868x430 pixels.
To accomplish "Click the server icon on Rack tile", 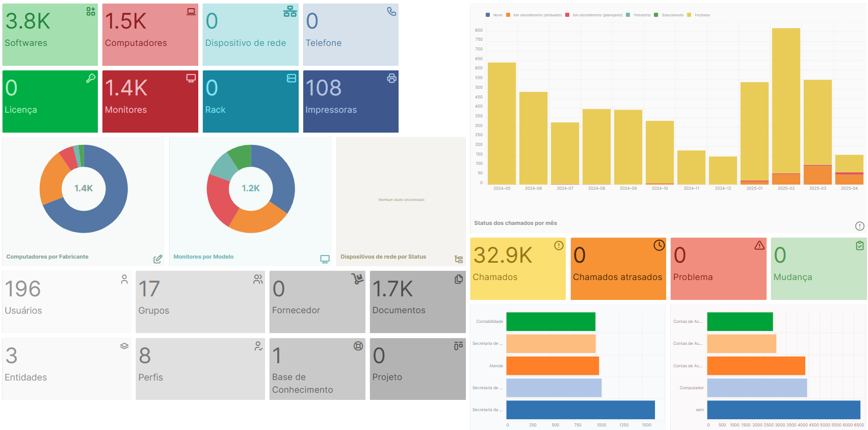I will point(292,78).
